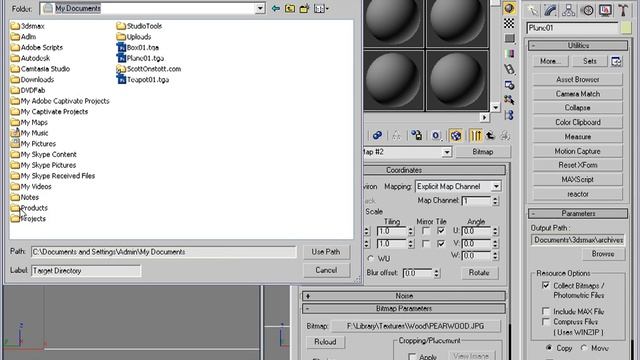Toggle the V Tile checkbox
The width and height of the screenshot is (640, 360).
pos(441,244)
